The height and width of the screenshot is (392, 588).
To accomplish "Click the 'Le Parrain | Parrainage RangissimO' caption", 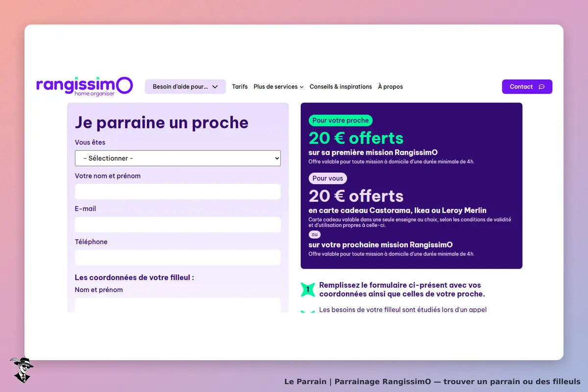I will 432,382.
